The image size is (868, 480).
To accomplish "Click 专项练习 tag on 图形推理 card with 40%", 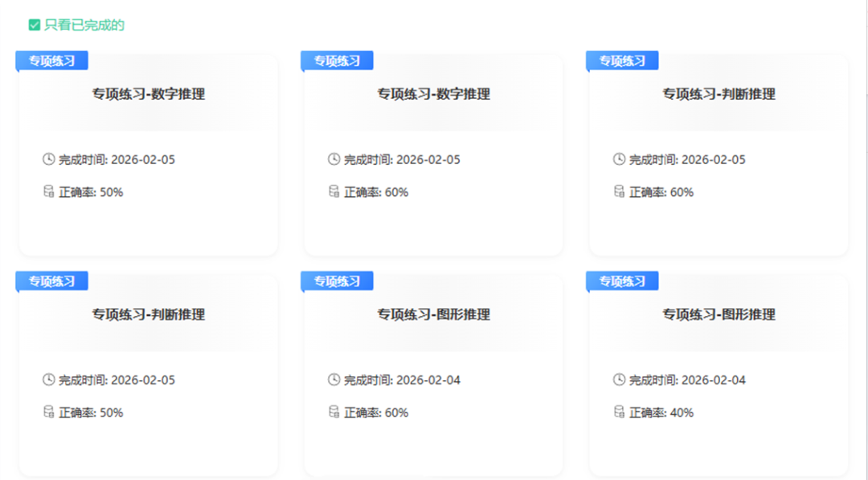I will pos(622,281).
